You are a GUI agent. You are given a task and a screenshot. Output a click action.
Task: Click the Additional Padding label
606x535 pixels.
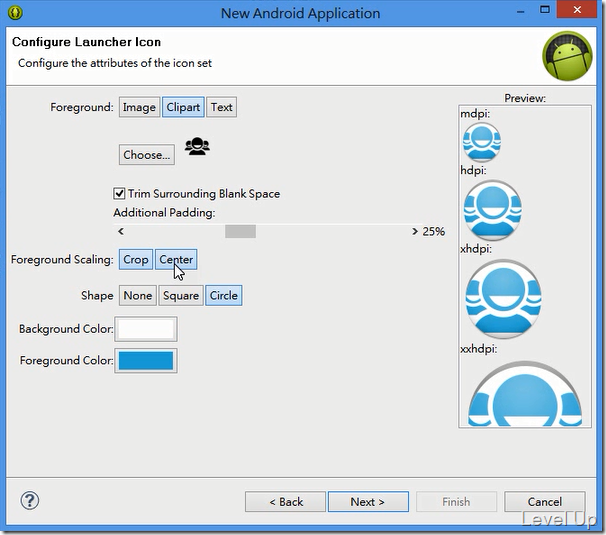[164, 213]
